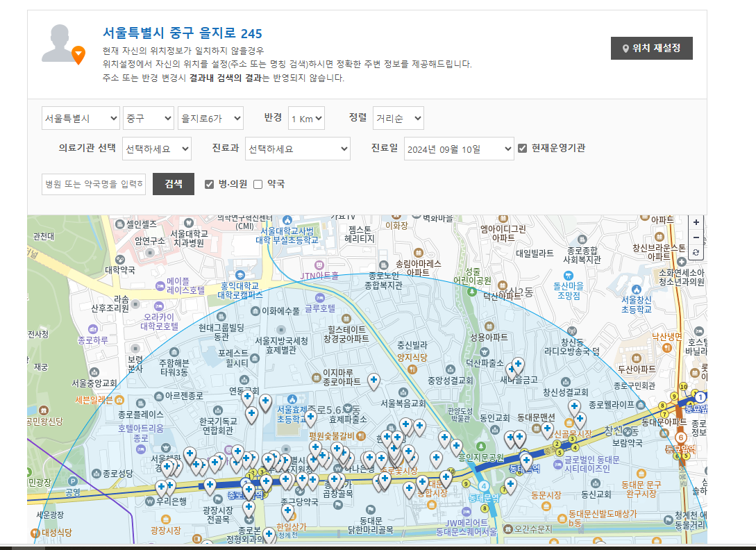Click the profile avatar icon at the top

tap(58, 43)
